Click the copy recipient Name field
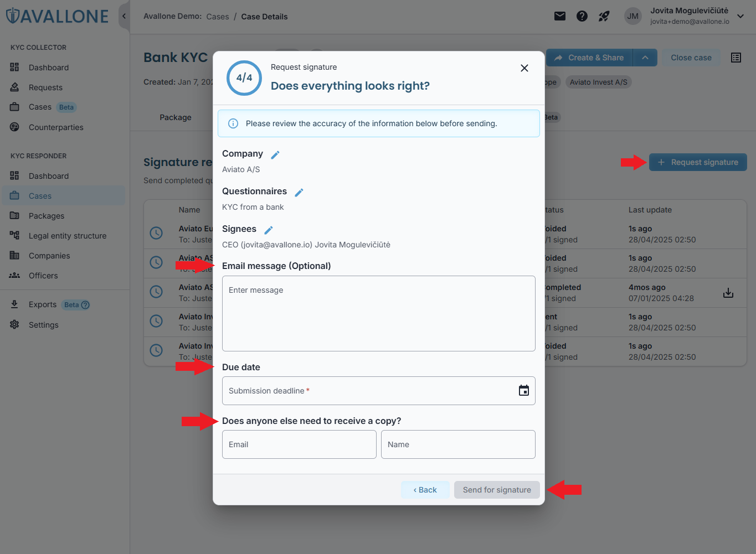Viewport: 756px width, 554px height. 458,444
